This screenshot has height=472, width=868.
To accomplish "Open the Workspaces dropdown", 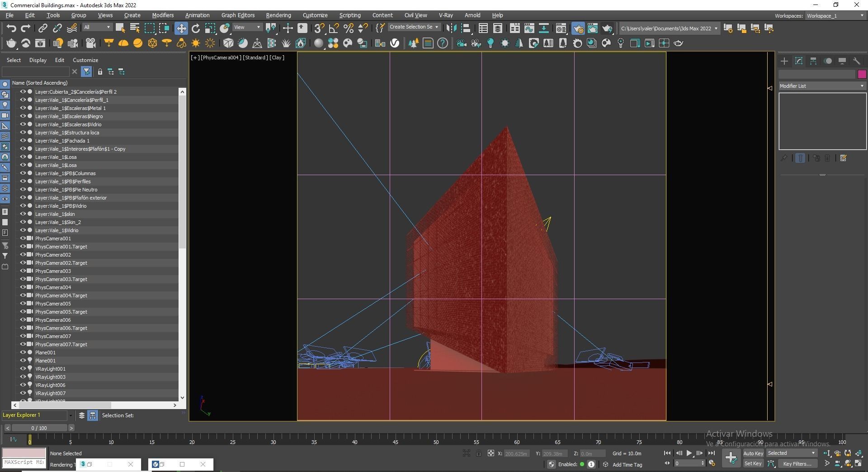I will click(835, 16).
